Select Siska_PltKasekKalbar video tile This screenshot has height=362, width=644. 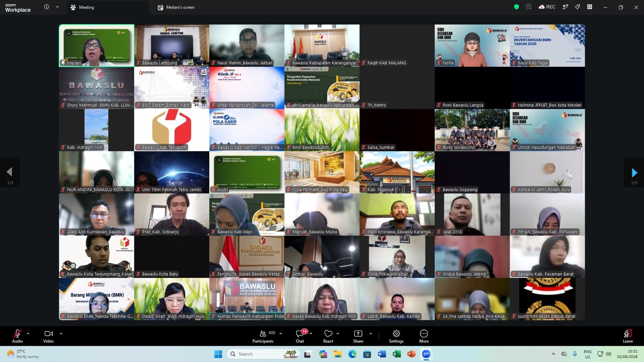click(397, 257)
